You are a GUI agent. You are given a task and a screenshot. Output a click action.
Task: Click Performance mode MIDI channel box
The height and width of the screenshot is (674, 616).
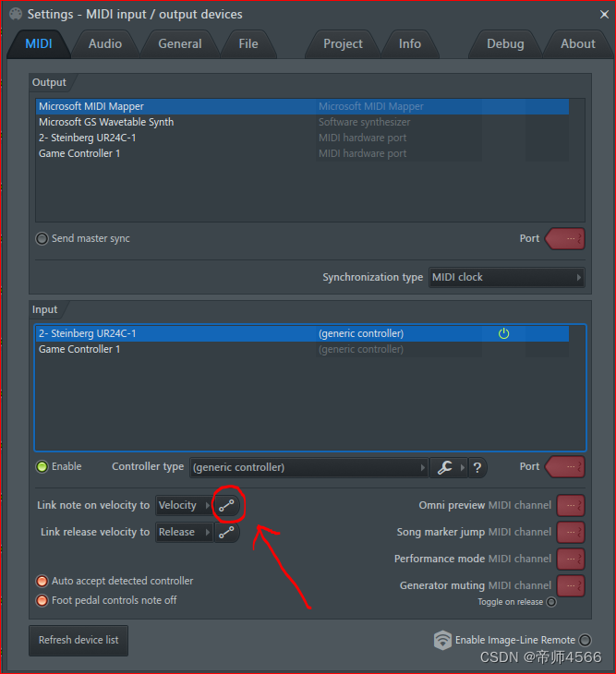[571, 559]
